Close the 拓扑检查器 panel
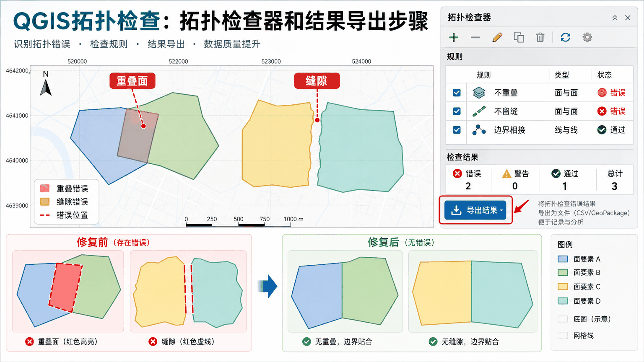644x362 pixels. click(x=628, y=18)
